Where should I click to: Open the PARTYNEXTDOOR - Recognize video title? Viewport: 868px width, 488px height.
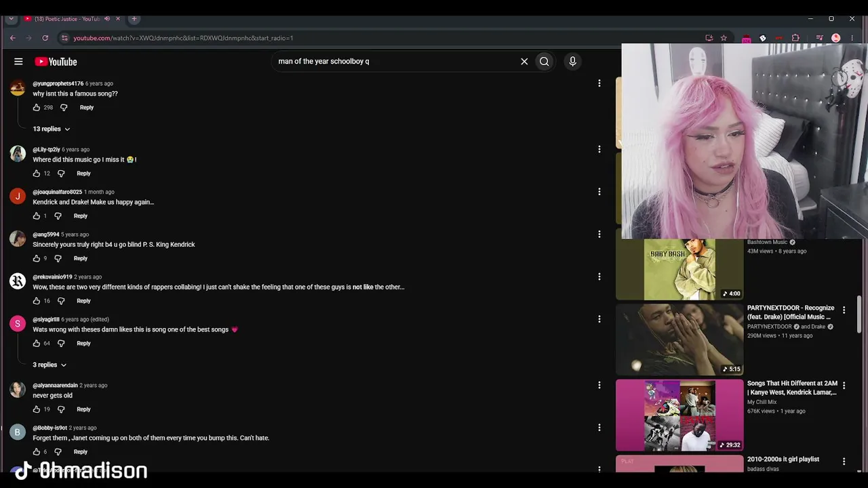(791, 312)
